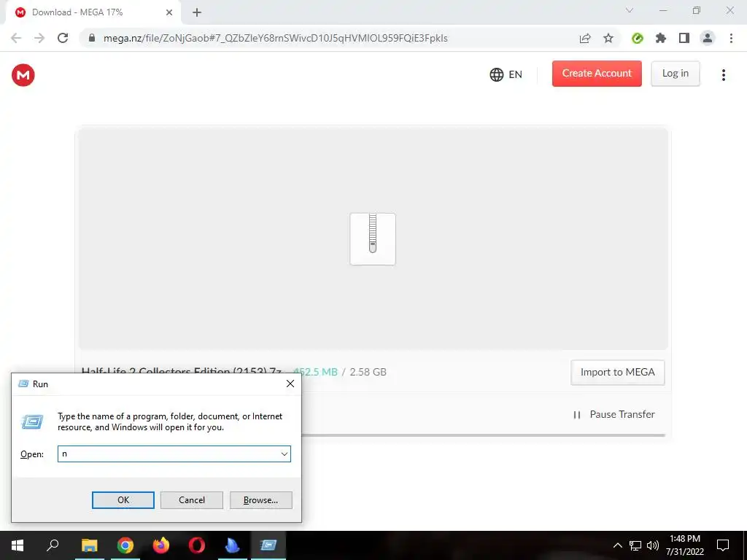Click the address bar URL text
The width and height of the screenshot is (747, 560).
pyautogui.click(x=275, y=38)
